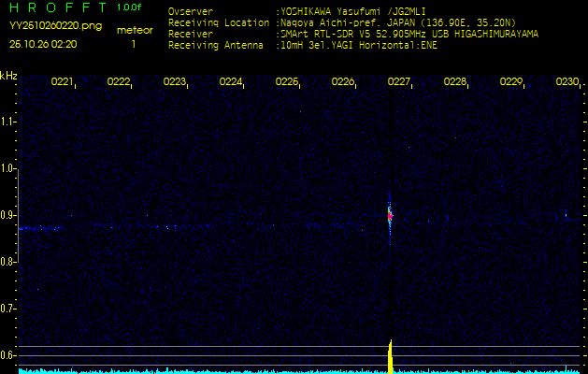Click the 1.0.0f version text
This screenshot has width=588, height=374.
pos(131,7)
